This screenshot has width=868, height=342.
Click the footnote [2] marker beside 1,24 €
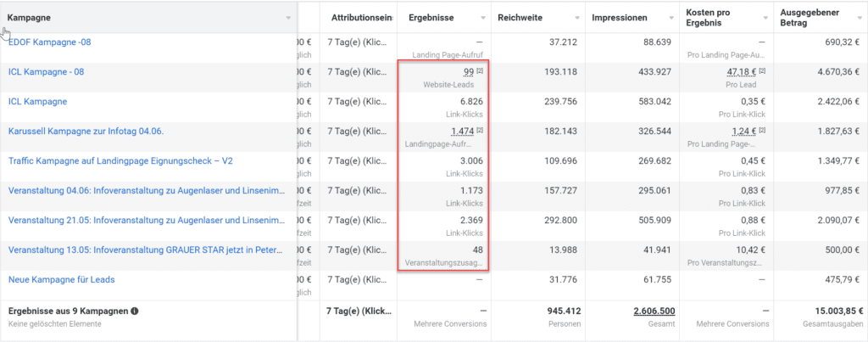click(x=759, y=132)
